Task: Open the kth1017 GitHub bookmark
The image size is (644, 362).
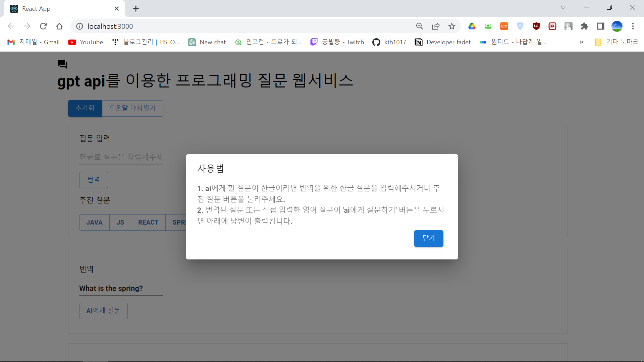Action: [389, 42]
